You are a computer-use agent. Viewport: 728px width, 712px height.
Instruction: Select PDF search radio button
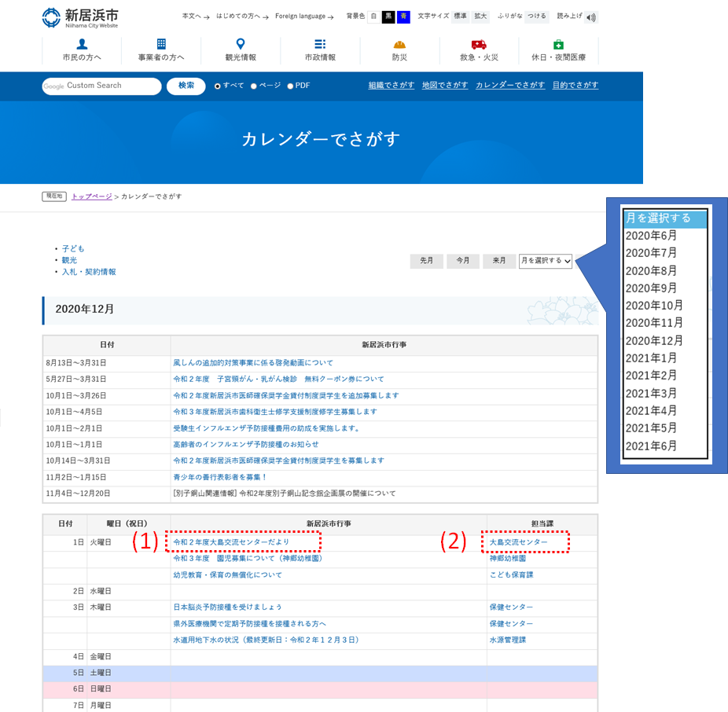pyautogui.click(x=290, y=86)
